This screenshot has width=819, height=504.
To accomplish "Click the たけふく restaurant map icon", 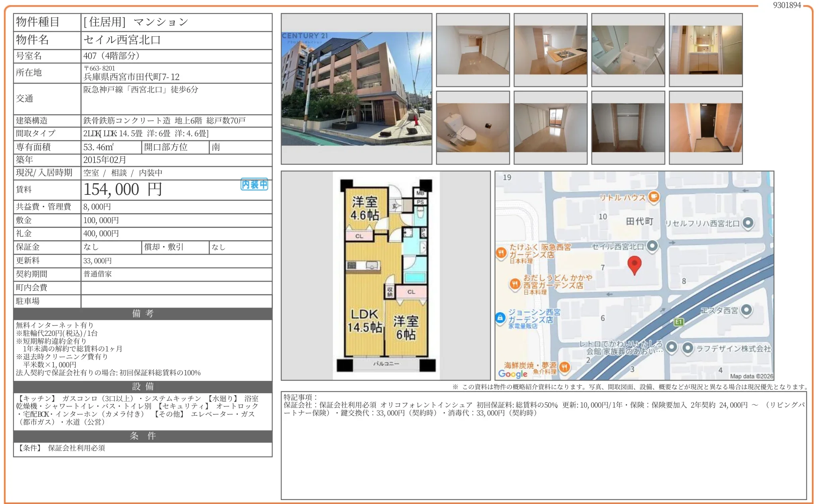I will tap(501, 253).
